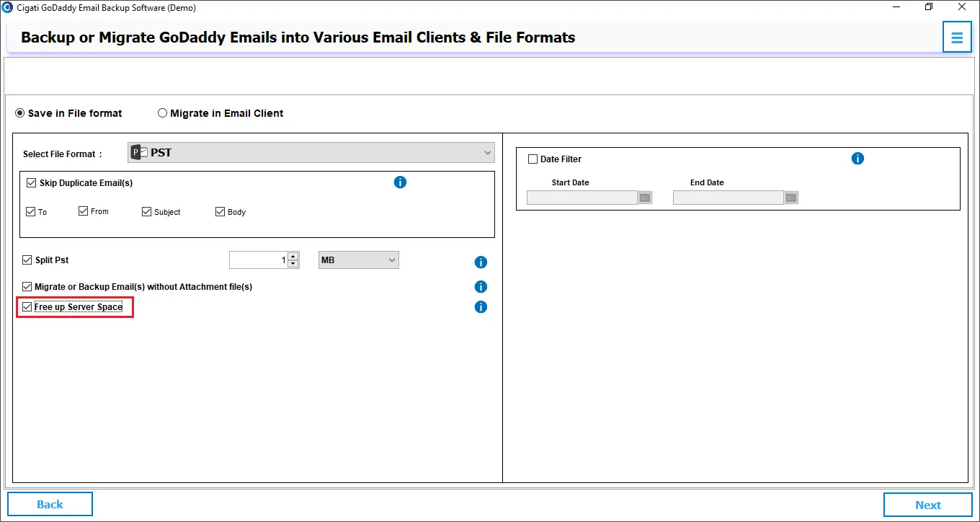Screen dimensions: 980x522
Task: Toggle Free up Server Space checkbox
Action: tap(27, 307)
